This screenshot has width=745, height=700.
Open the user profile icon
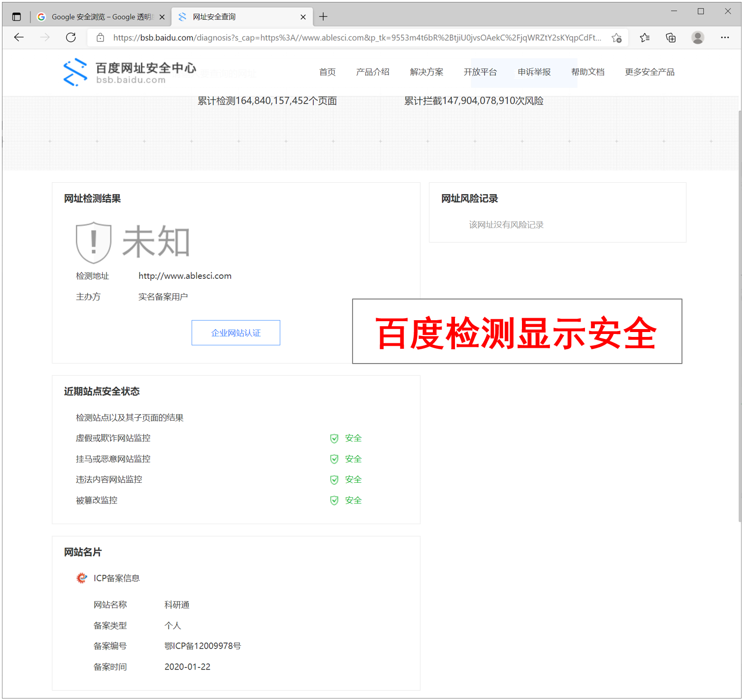[697, 38]
